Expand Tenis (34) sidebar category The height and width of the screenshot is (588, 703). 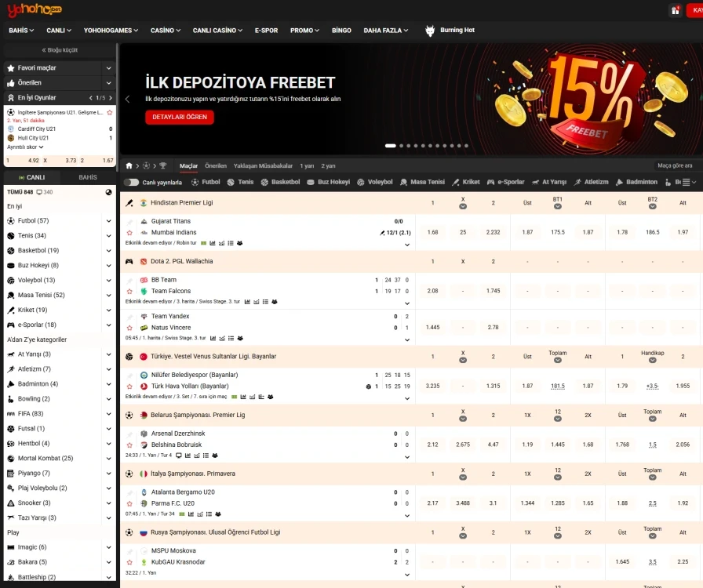108,236
